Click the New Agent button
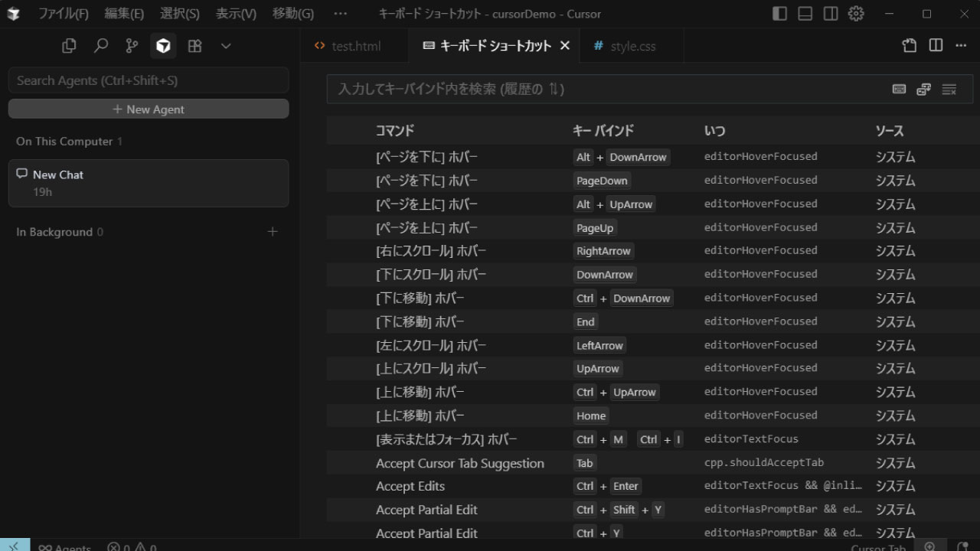 click(149, 109)
